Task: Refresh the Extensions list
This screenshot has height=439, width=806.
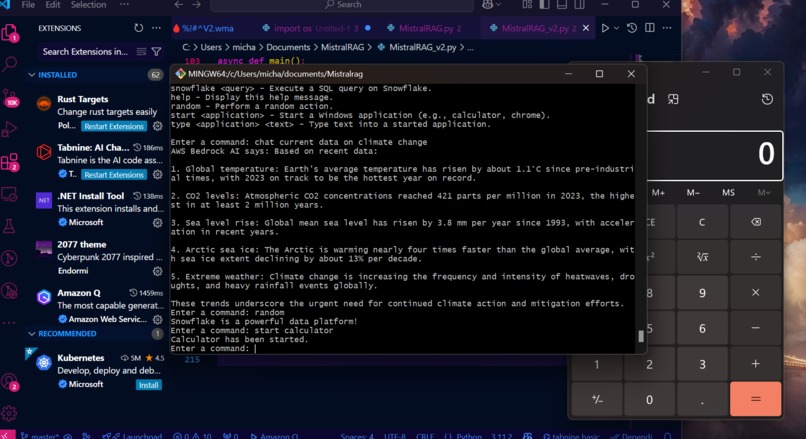Action: pos(138,28)
